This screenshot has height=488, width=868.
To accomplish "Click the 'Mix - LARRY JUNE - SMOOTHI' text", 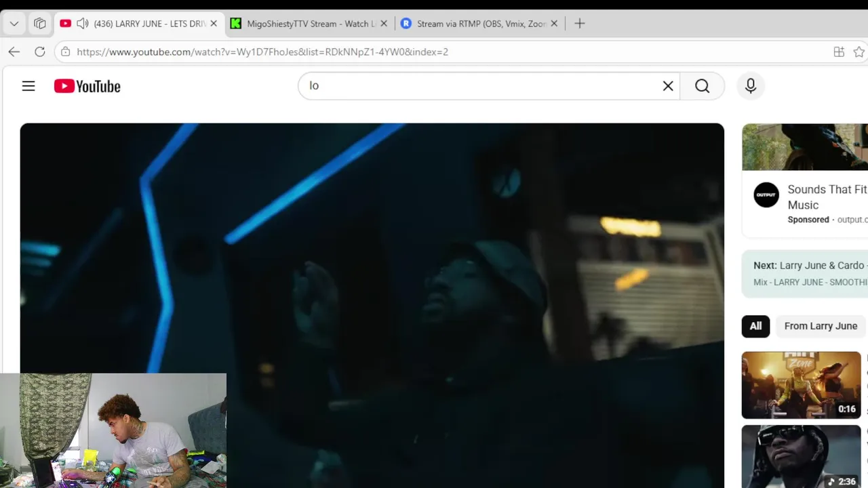I will pos(810,282).
